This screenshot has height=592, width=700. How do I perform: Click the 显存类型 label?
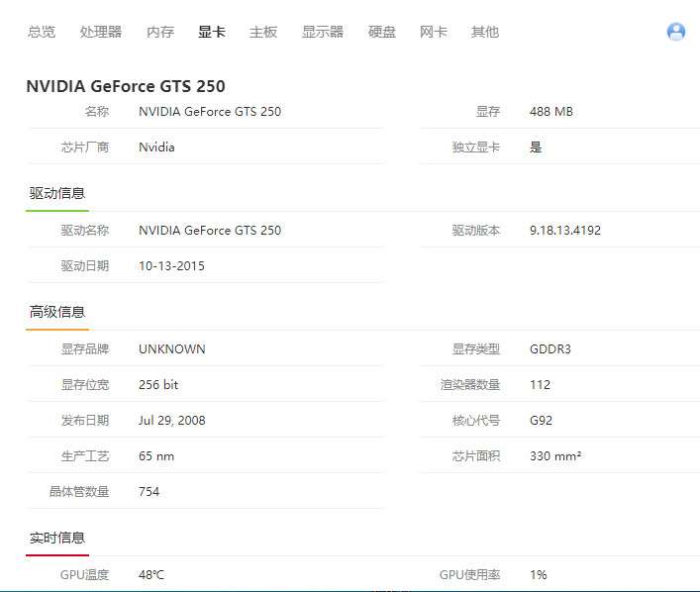coord(476,349)
